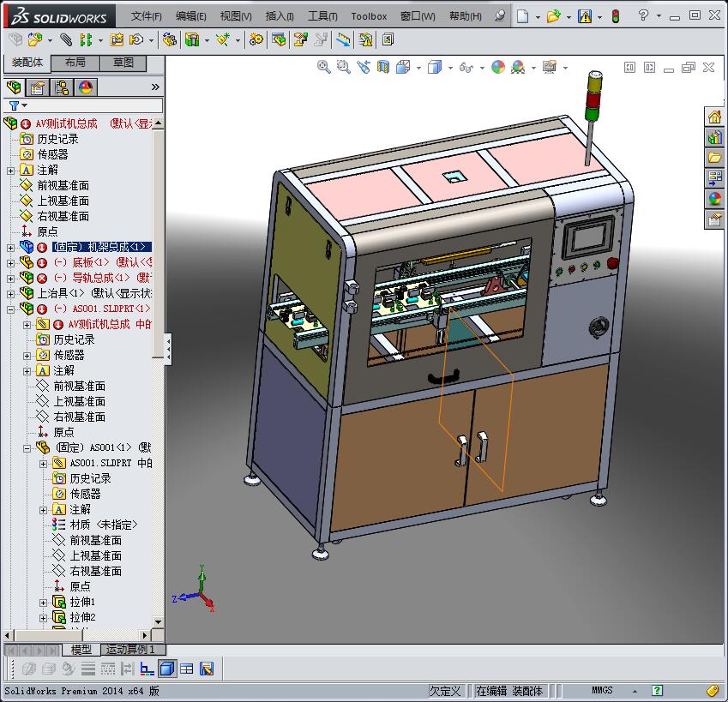728x702 pixels.
Task: Click the >> panel overflow button
Action: coord(155,87)
